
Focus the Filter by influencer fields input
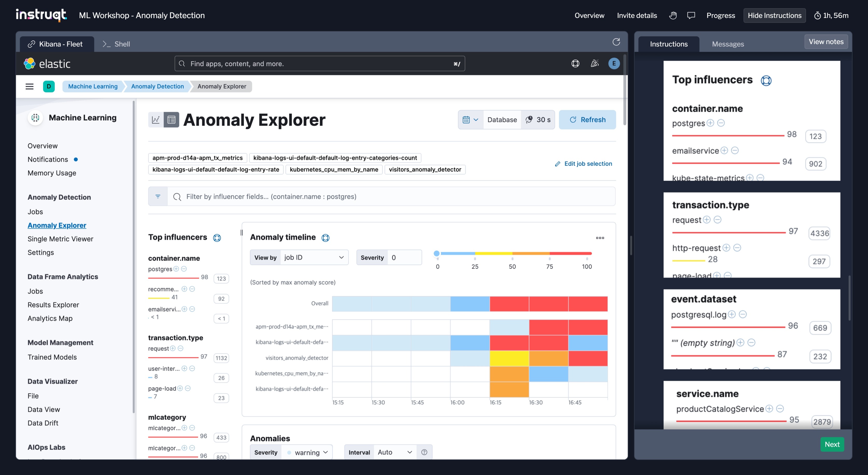point(391,196)
